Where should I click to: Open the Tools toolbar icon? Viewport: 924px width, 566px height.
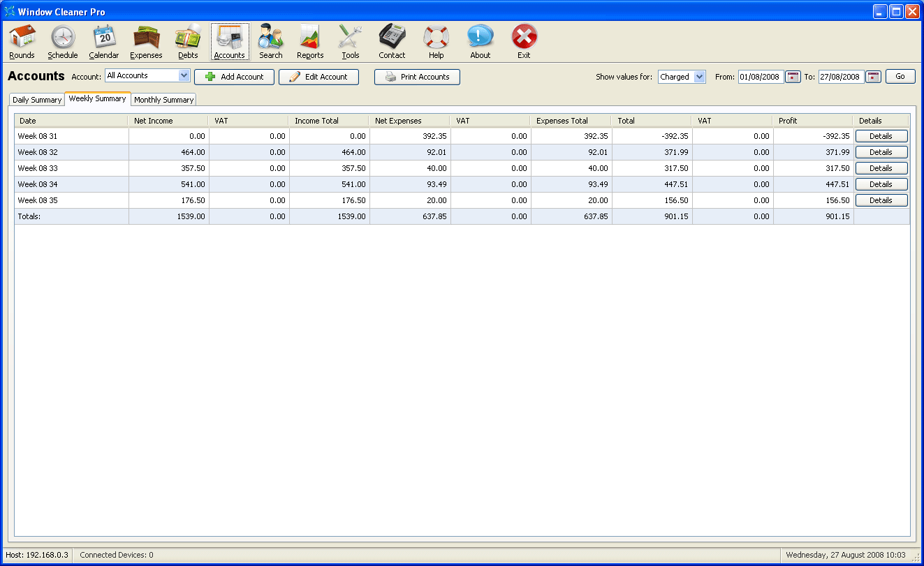(351, 37)
